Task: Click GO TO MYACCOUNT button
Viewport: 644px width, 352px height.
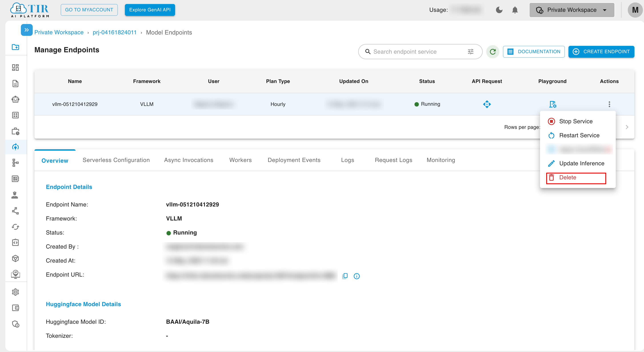Action: point(89,10)
